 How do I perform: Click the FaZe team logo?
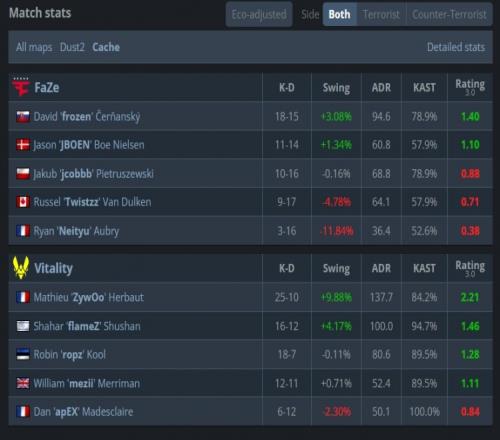click(21, 87)
